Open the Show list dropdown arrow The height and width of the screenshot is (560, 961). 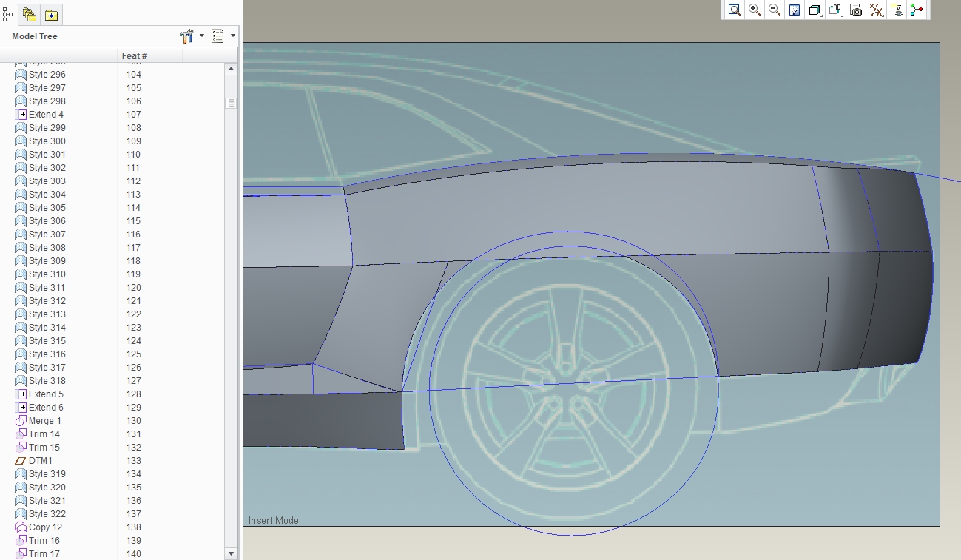tap(233, 36)
